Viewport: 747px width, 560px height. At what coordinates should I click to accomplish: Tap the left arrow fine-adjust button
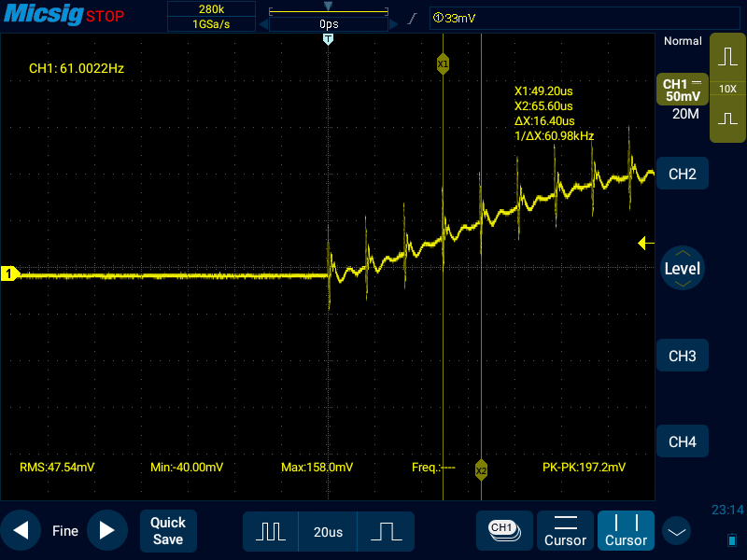pyautogui.click(x=21, y=531)
